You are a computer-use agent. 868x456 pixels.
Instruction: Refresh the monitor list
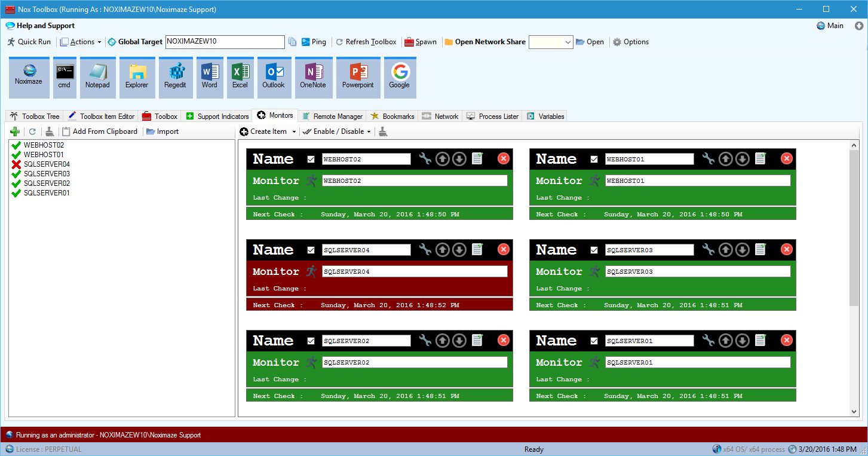pyautogui.click(x=32, y=131)
